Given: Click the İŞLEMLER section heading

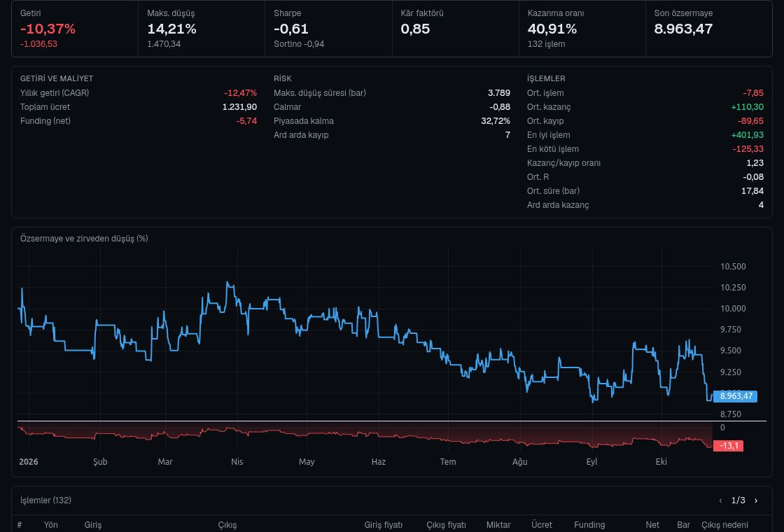Looking at the screenshot, I should point(546,78).
